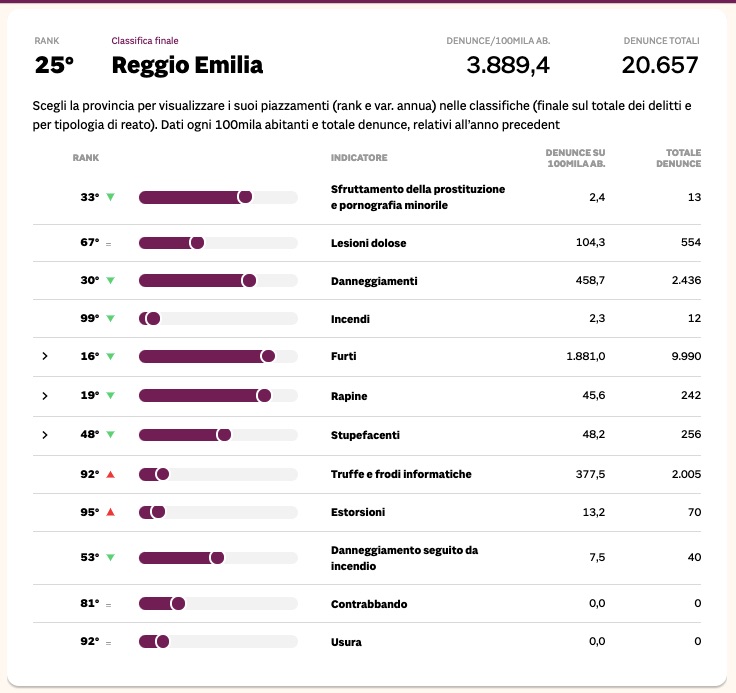Viewport: 736px width, 693px height.
Task: Expand the Stupefacenti row chevron
Action: pos(45,434)
